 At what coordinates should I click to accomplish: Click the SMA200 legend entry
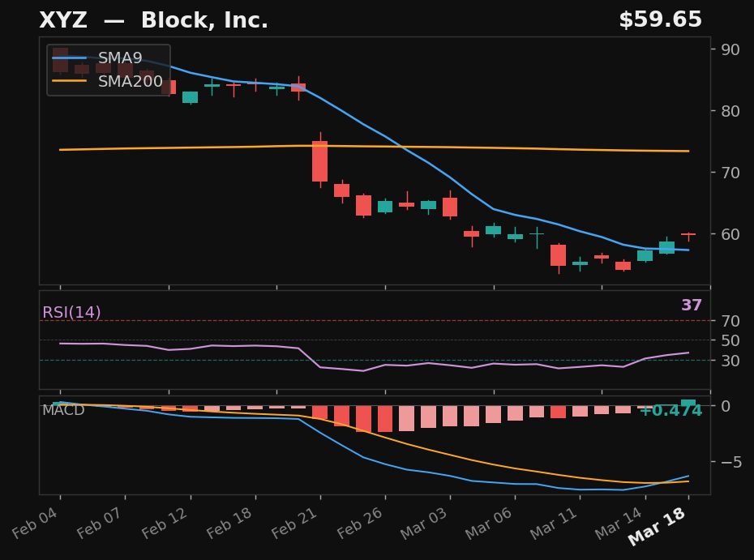(x=108, y=81)
